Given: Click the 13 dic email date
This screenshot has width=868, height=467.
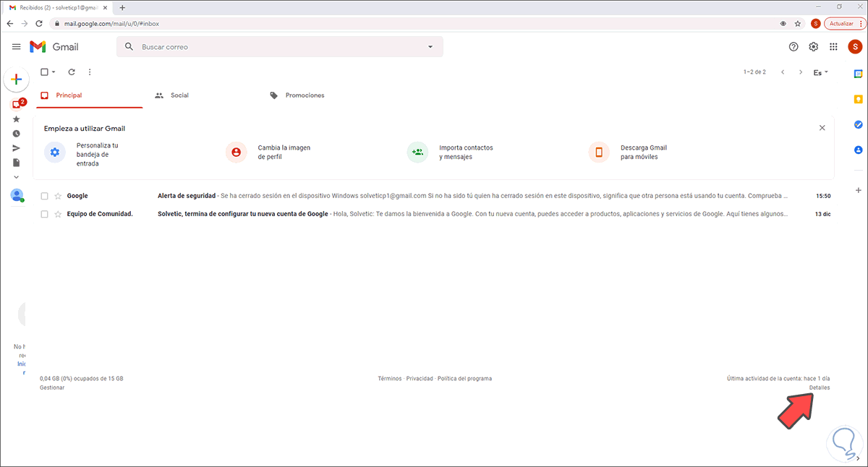Looking at the screenshot, I should 823,214.
